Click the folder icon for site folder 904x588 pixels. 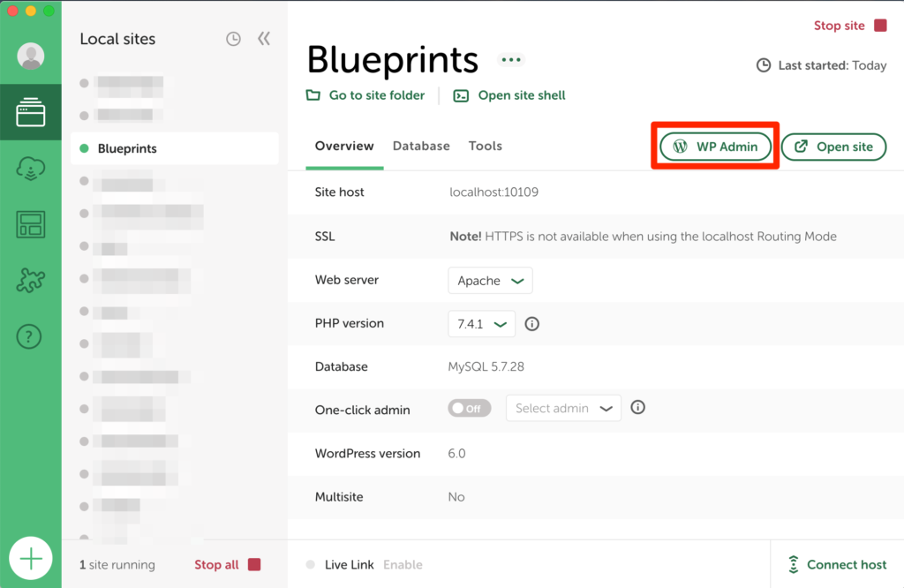313,95
